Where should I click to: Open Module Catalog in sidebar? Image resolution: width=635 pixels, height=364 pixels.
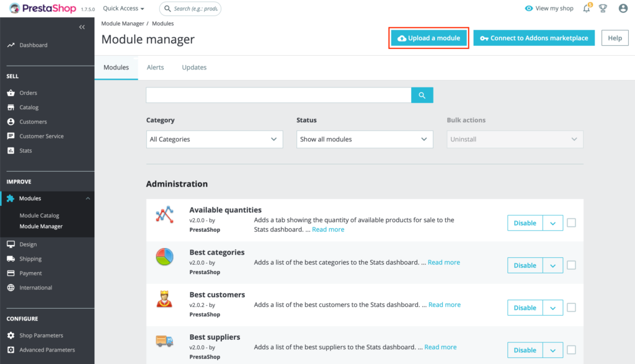(39, 215)
